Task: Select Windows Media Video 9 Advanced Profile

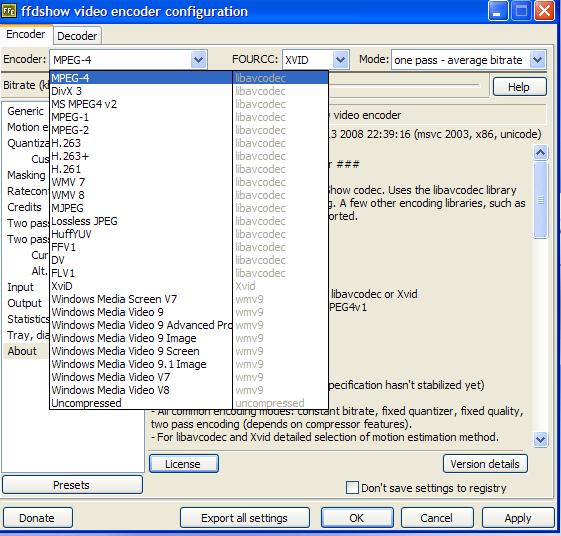Action: pyautogui.click(x=189, y=325)
